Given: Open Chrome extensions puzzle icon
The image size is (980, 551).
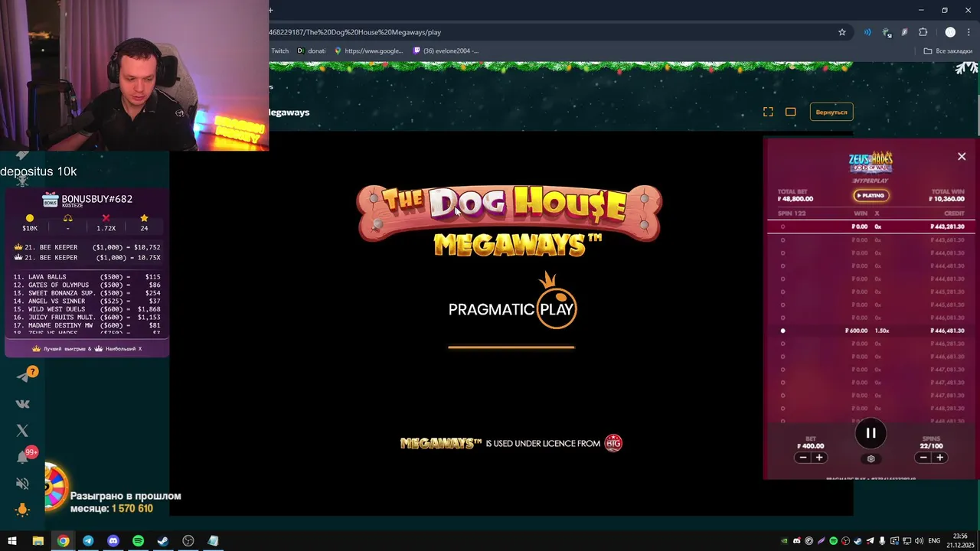Looking at the screenshot, I should pos(923,32).
